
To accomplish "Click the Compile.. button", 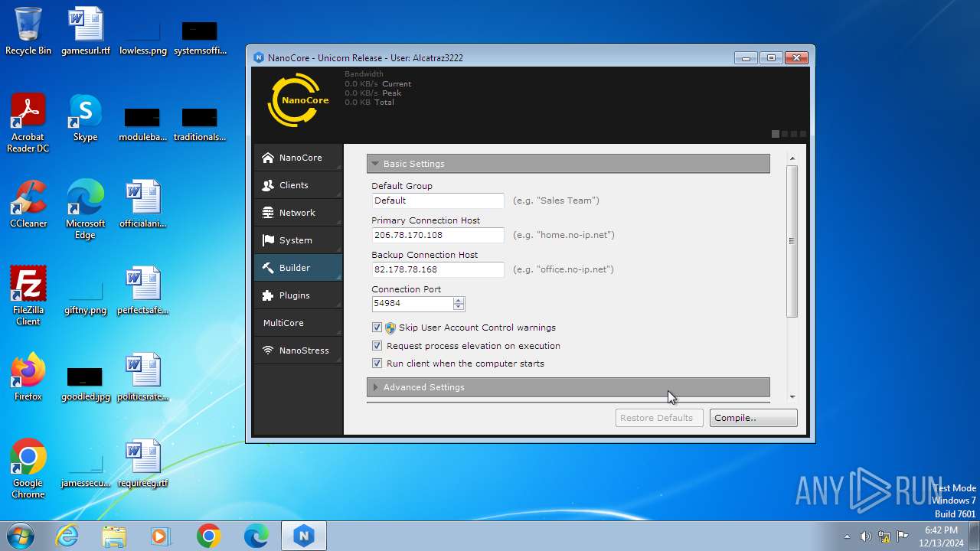I will click(x=753, y=418).
